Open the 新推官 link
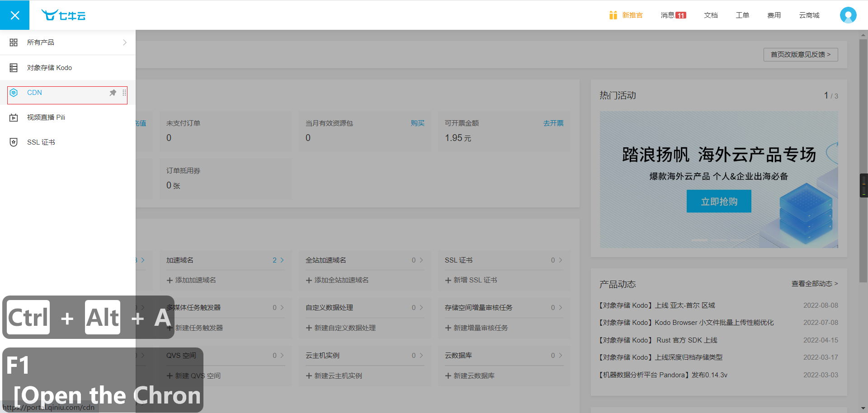 coord(632,15)
